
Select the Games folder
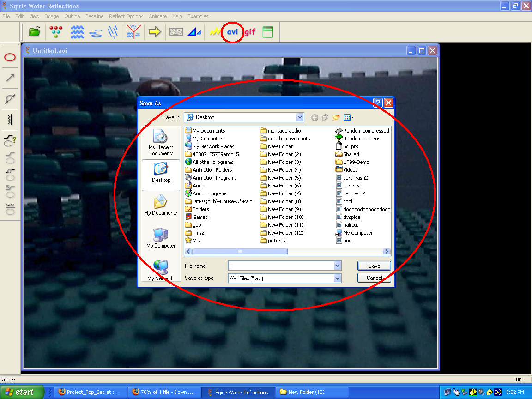(x=196, y=217)
